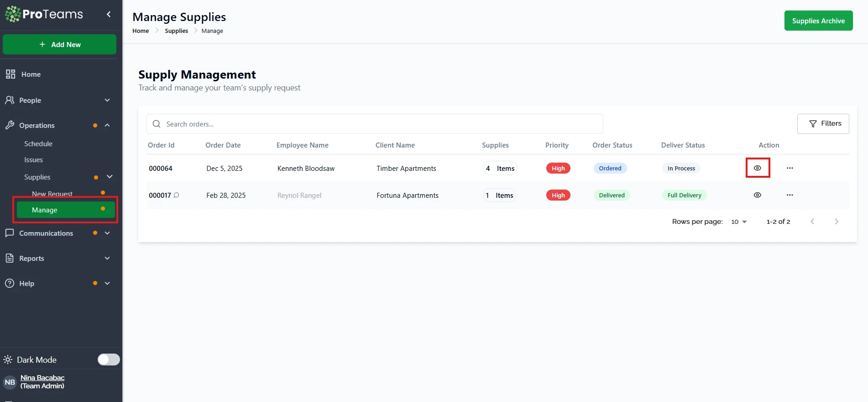Image resolution: width=868 pixels, height=402 pixels.
Task: Click the Supplies Archive button
Action: [x=818, y=21]
